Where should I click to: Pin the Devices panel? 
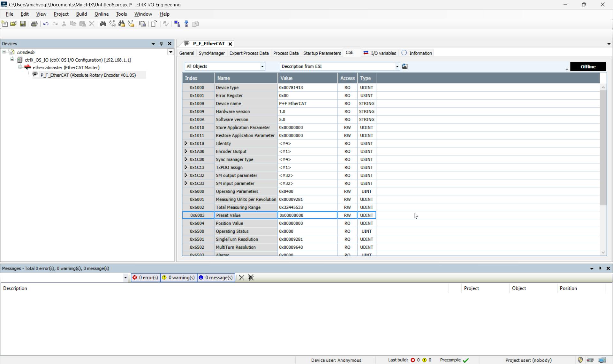161,44
